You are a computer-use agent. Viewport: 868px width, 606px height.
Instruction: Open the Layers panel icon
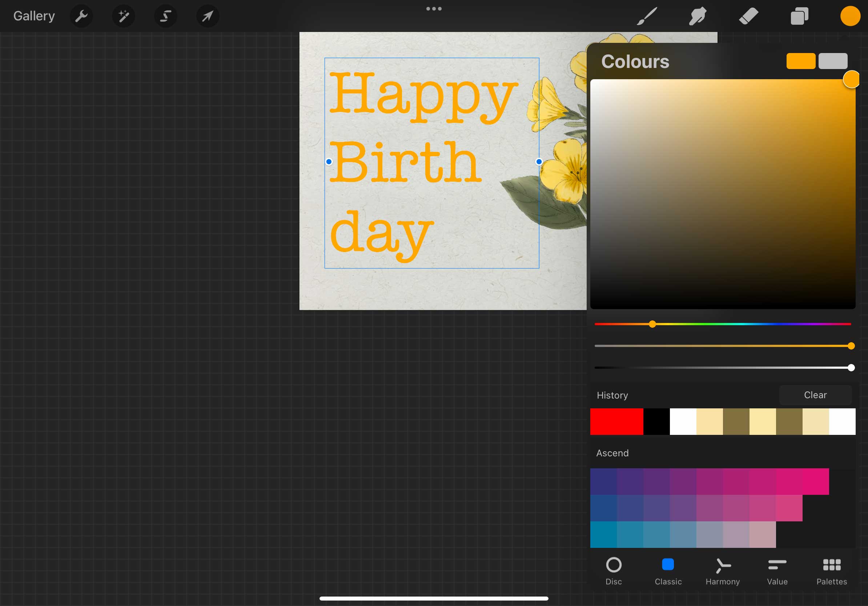pyautogui.click(x=799, y=16)
